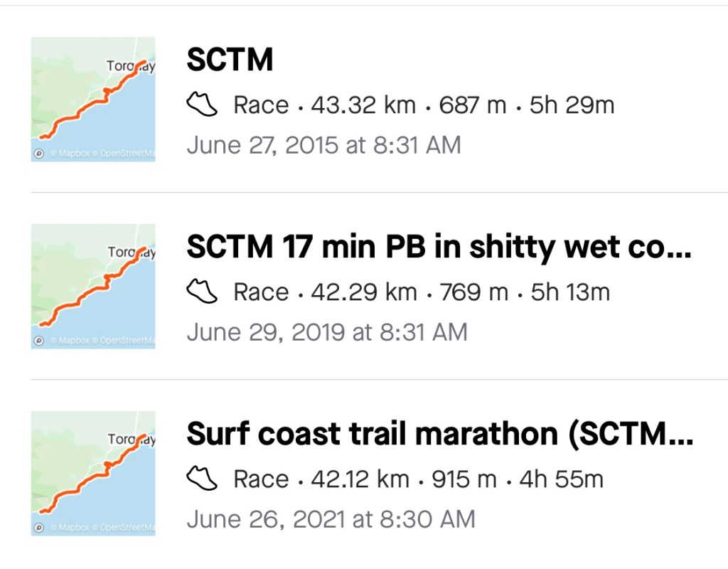The width and height of the screenshot is (728, 569).
Task: Click the running shoe icon beside 42.29 km
Action: (x=202, y=292)
